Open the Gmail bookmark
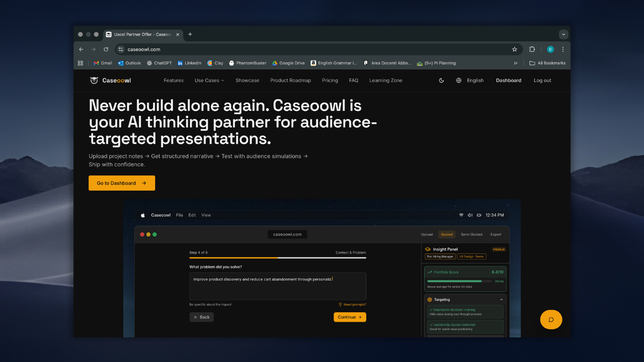Screen dimensions: 644x362 tap(103, 63)
